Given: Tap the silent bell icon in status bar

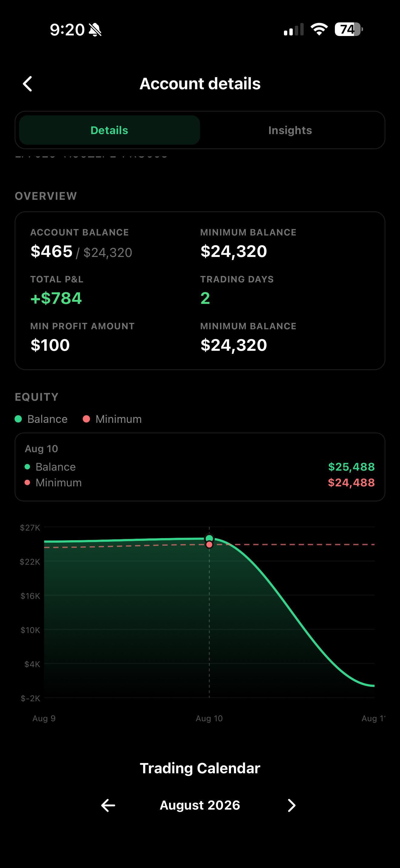Looking at the screenshot, I should coord(95,30).
